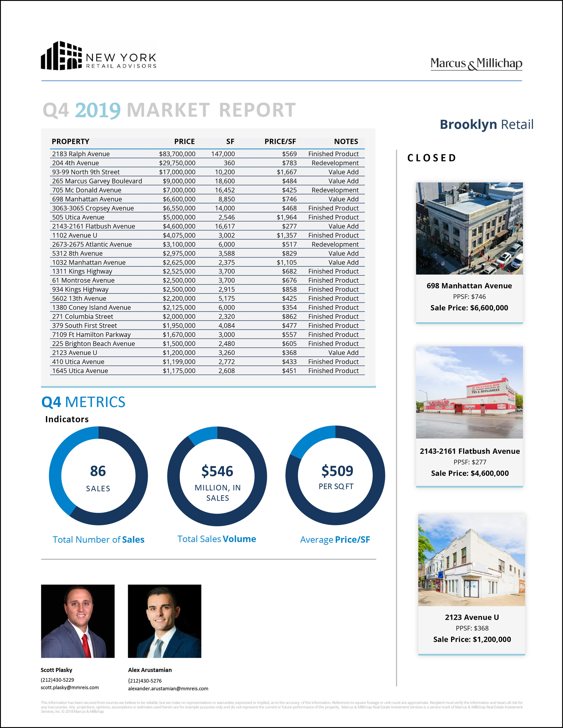Screen dimensions: 563x728
Task: Click the PROPERTY column header
Action: click(x=70, y=141)
